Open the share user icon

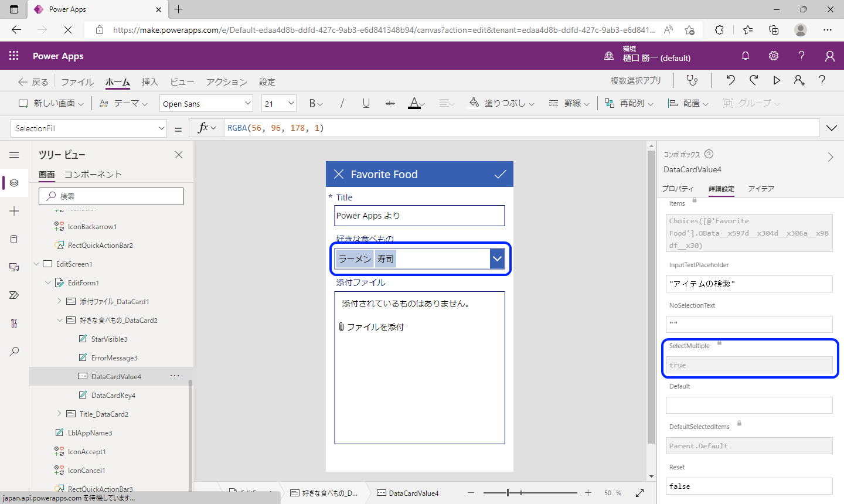point(799,80)
